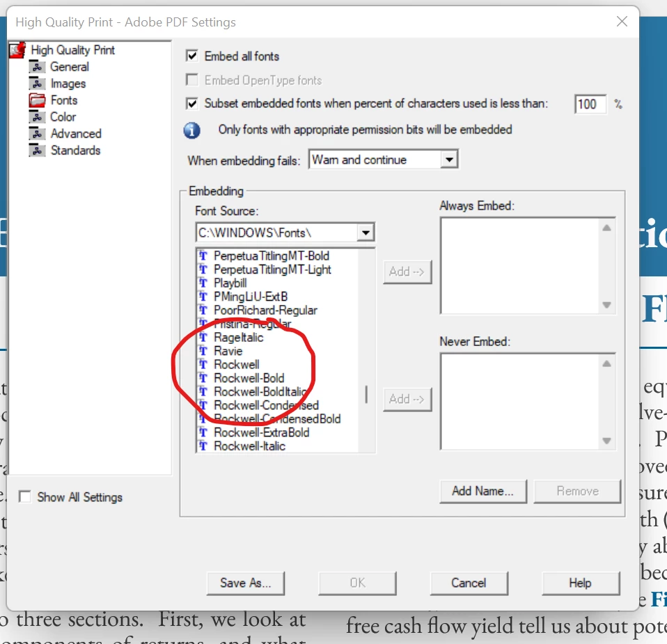Viewport: 667px width, 644px height.
Task: Click the font list scrollbar thumb
Action: pyautogui.click(x=366, y=394)
